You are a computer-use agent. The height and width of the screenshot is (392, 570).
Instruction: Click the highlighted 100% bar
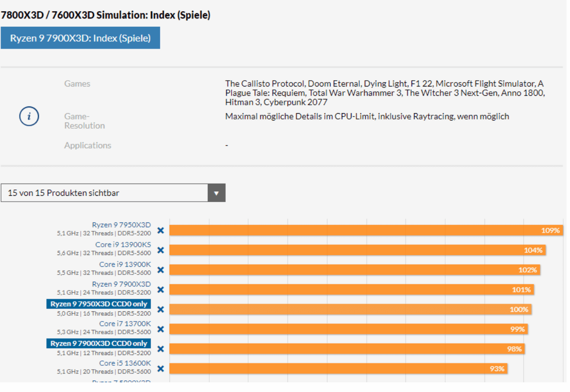point(350,309)
